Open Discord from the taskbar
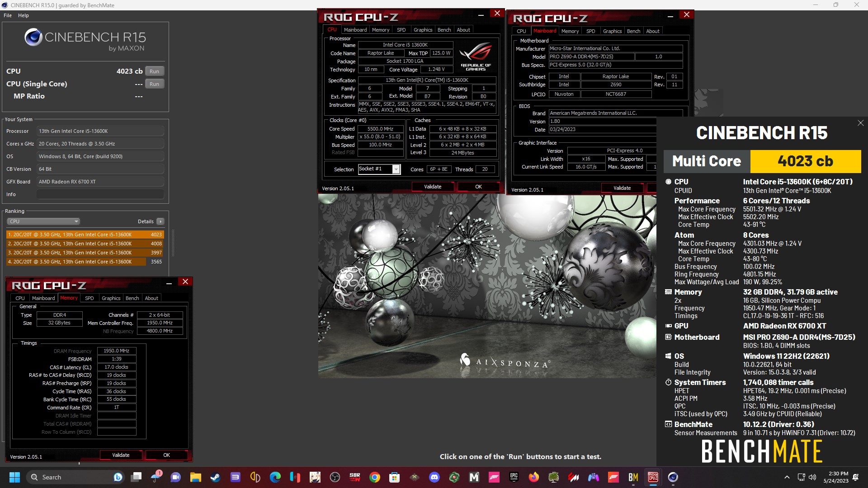868x488 pixels. pos(434,477)
